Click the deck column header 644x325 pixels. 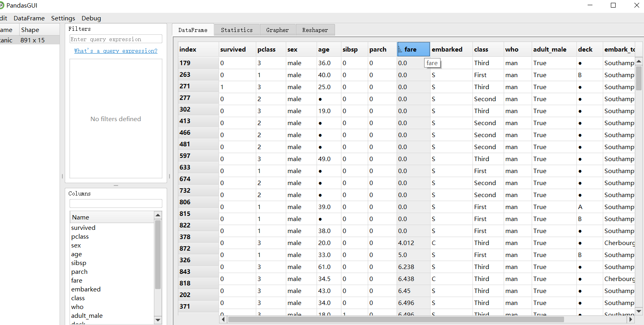(590, 49)
